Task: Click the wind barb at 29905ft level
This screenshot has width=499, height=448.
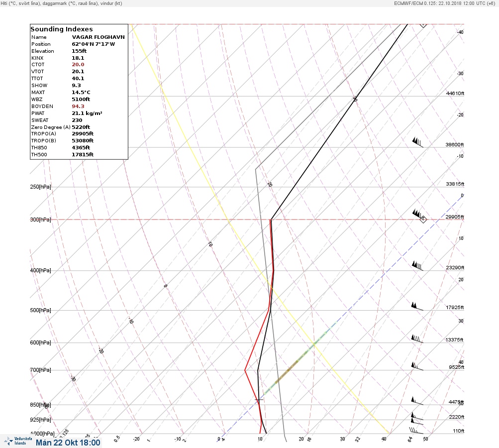Action: [x=418, y=214]
